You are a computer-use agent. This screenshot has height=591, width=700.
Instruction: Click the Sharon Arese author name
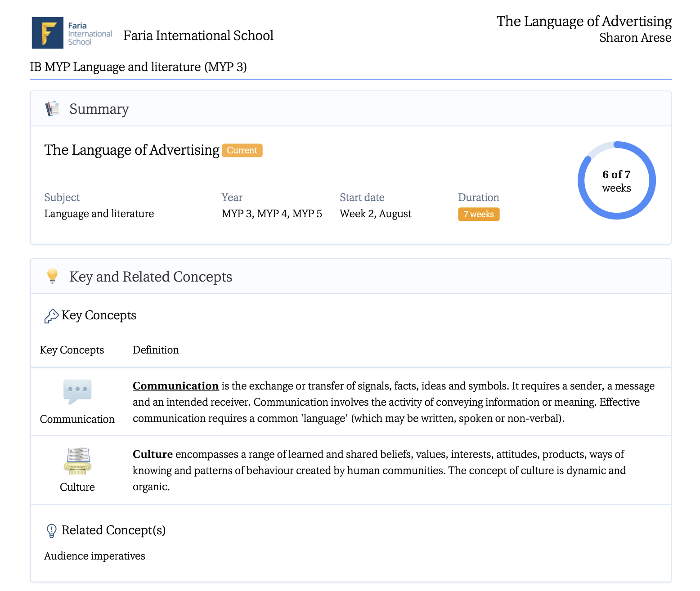(x=635, y=38)
